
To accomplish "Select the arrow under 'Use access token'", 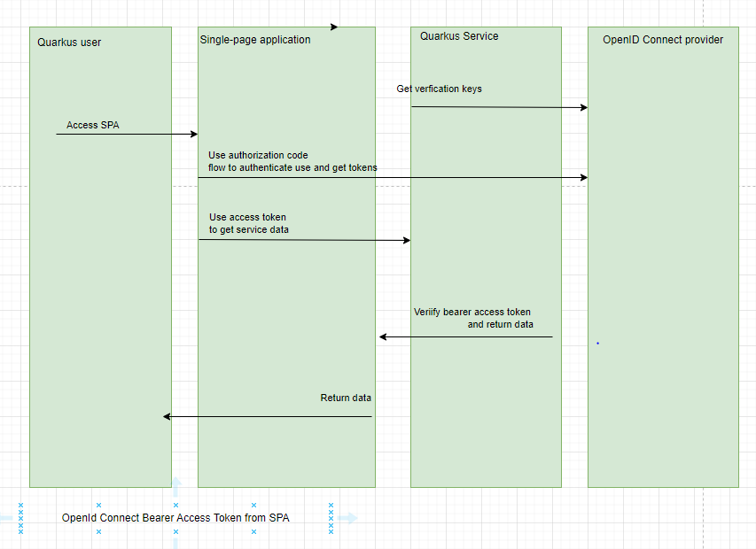I will coord(305,240).
